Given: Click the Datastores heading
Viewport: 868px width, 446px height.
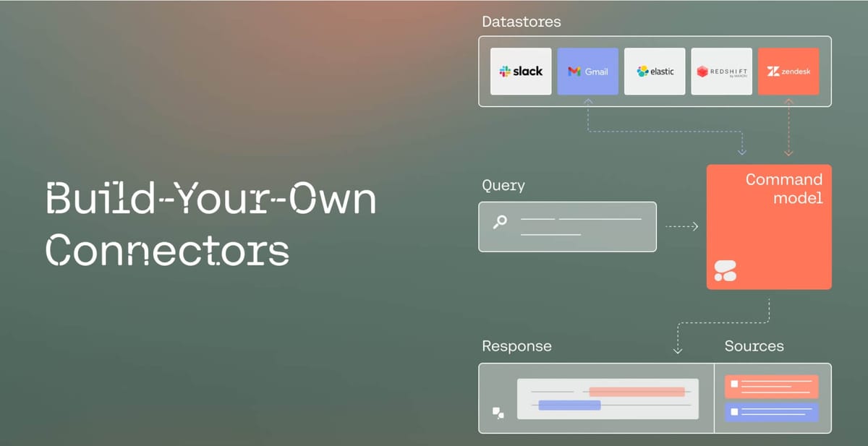Looking at the screenshot, I should tap(521, 22).
